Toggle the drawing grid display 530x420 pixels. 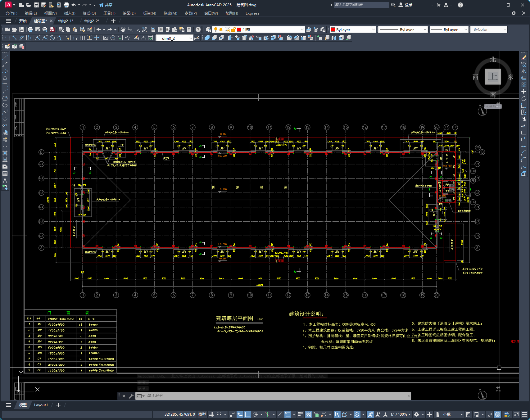(211, 414)
